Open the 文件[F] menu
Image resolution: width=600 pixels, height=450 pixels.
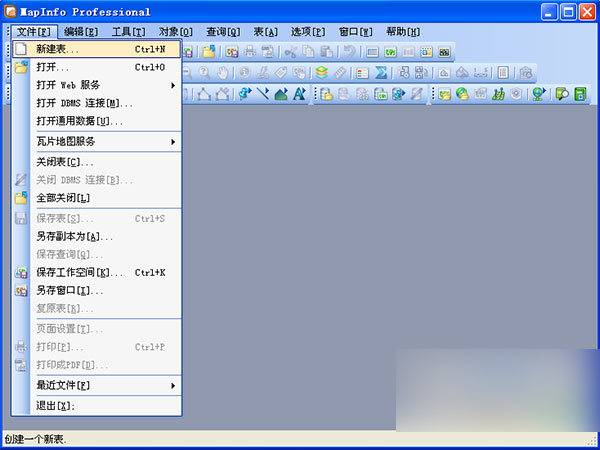tap(34, 31)
